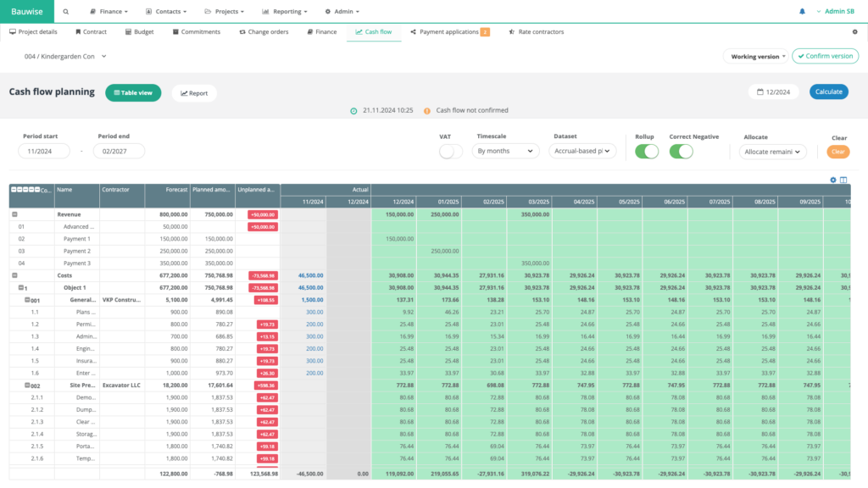The image size is (868, 488).
Task: Click the +50,000.00 badge in the Revenue row
Action: click(x=263, y=214)
